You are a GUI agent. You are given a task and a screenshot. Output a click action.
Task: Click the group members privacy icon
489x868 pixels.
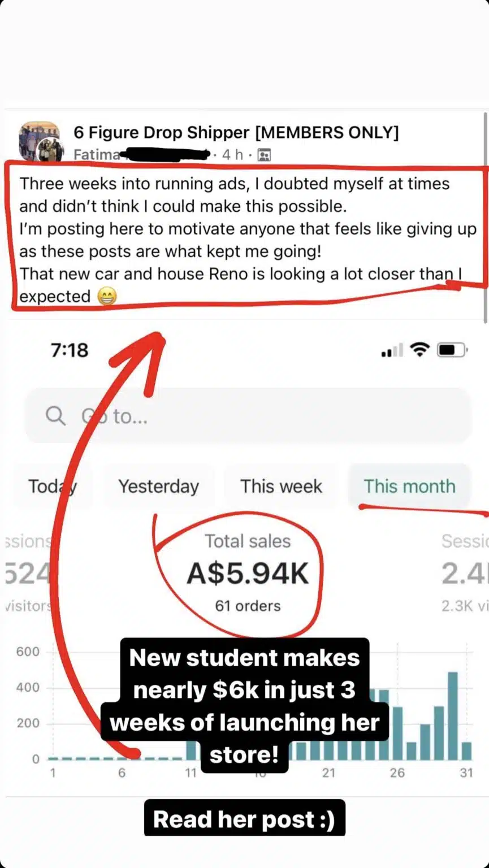[x=264, y=154]
